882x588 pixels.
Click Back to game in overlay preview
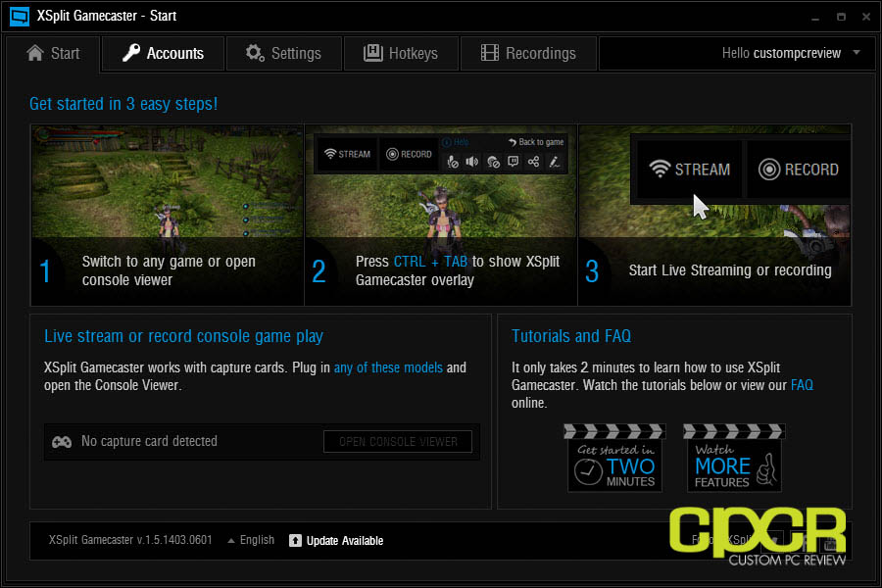point(536,142)
